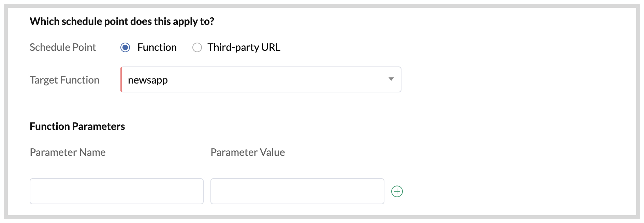Click the Function Parameters heading
This screenshot has width=644, height=223.
coord(77,127)
